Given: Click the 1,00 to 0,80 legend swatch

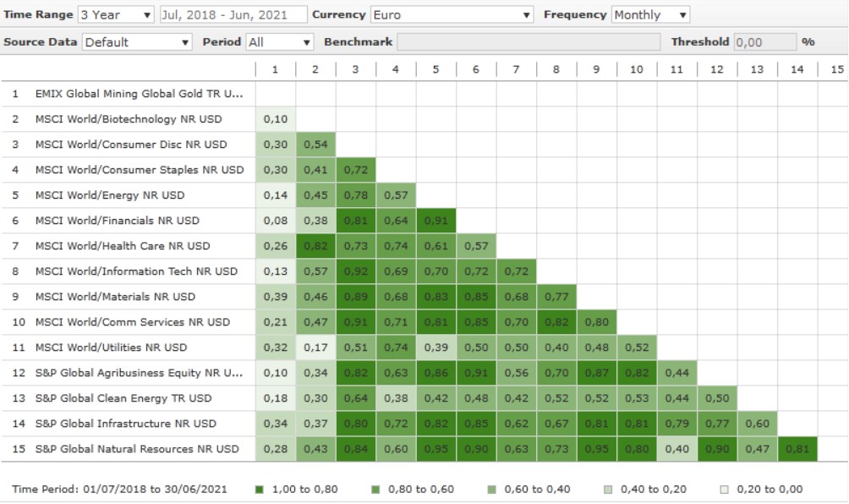Looking at the screenshot, I should click(x=259, y=489).
